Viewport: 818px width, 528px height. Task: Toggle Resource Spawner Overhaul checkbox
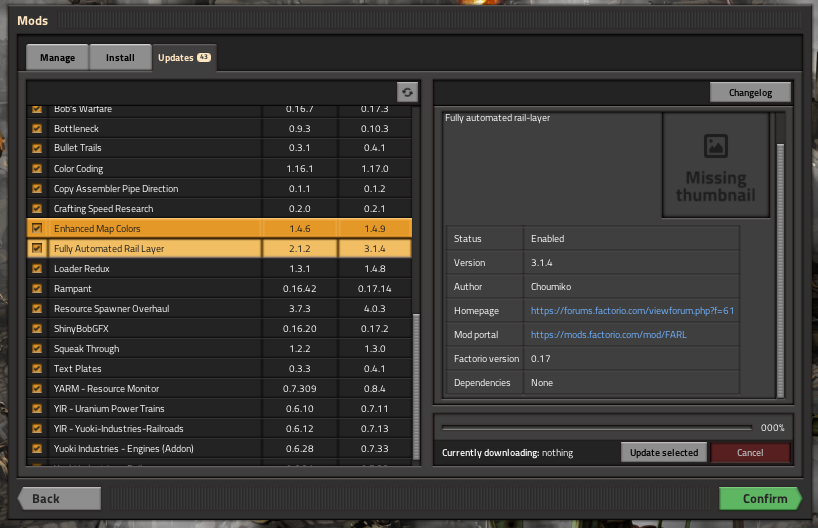[x=37, y=308]
